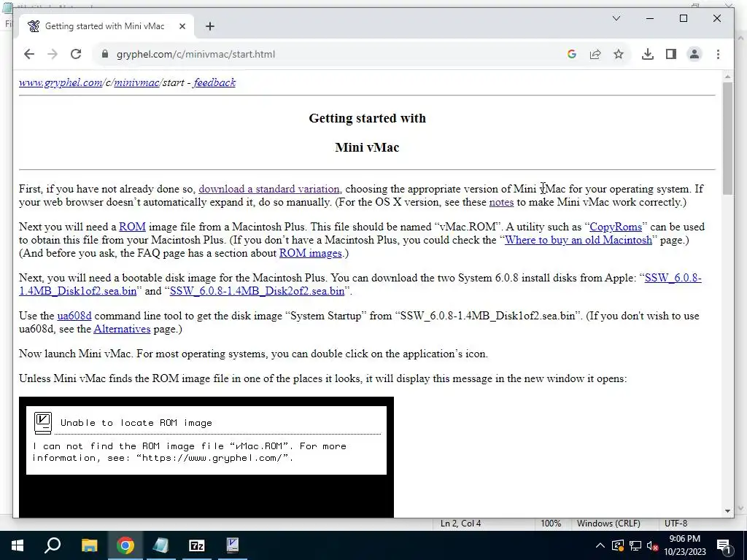Reload the Mini vMac page
747x560 pixels.
(76, 54)
